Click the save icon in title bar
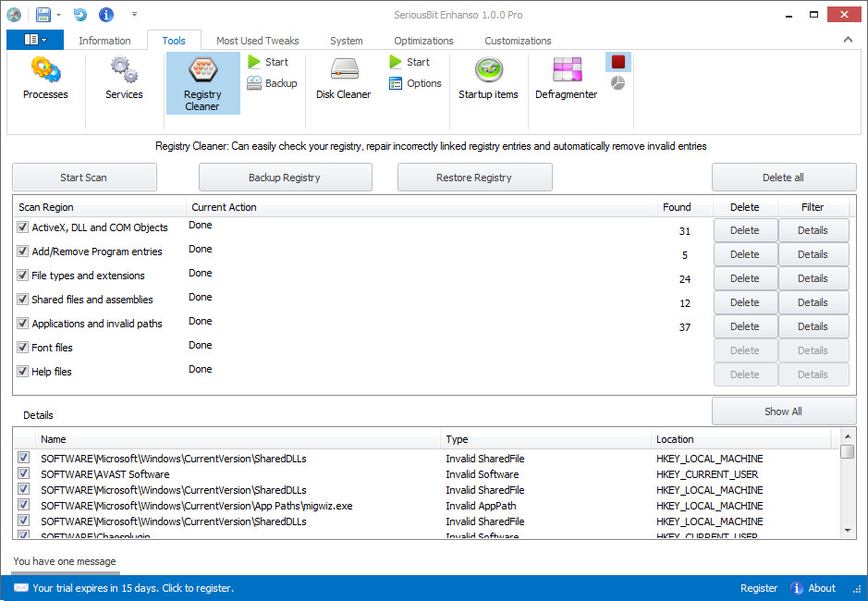The height and width of the screenshot is (601, 868). 43,15
